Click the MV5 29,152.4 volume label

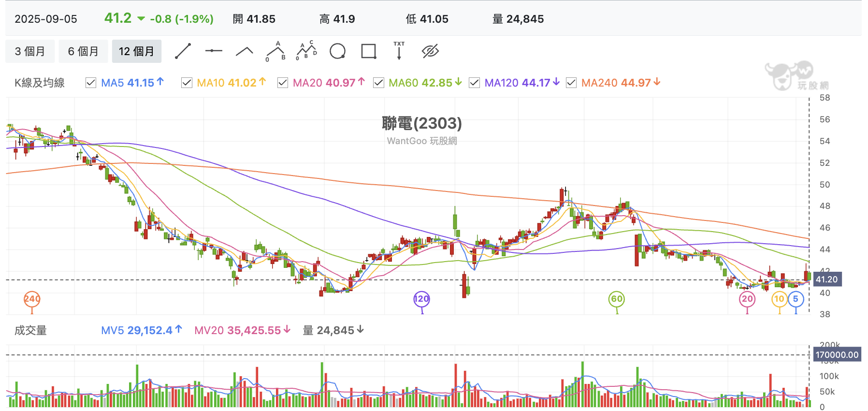coord(137,330)
